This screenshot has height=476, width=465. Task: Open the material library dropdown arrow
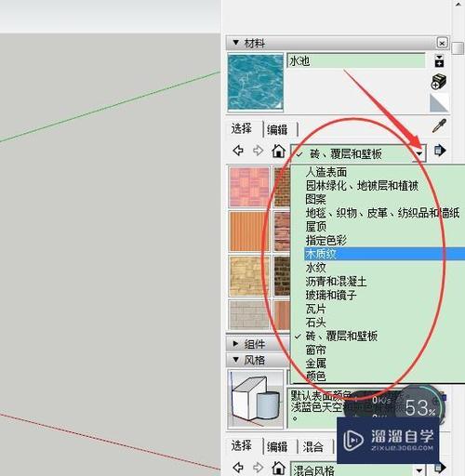pyautogui.click(x=419, y=153)
